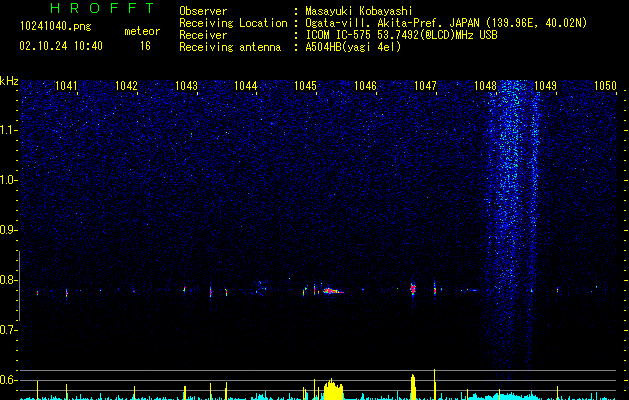Click the 1.1 kHz frequency label

coord(8,130)
